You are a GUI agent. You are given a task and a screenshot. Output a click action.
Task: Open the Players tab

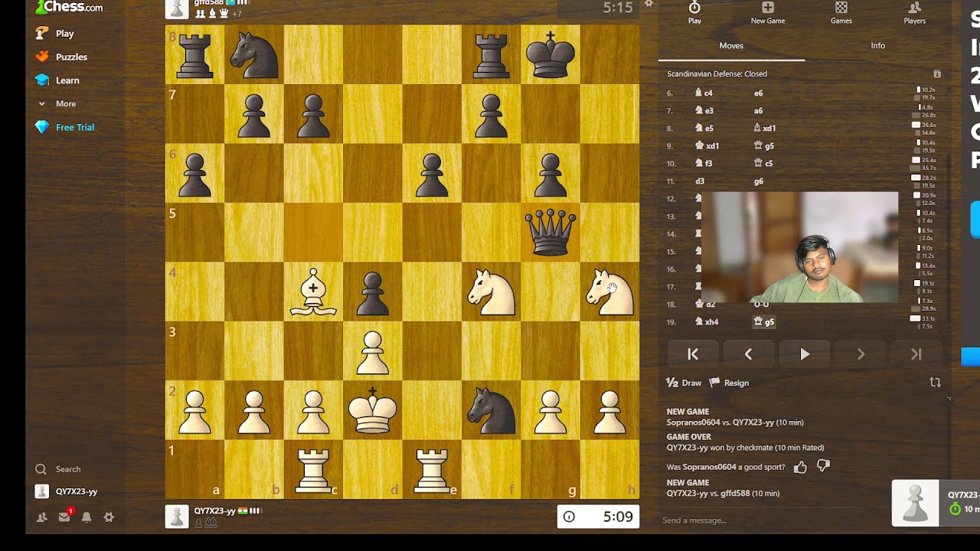915,13
